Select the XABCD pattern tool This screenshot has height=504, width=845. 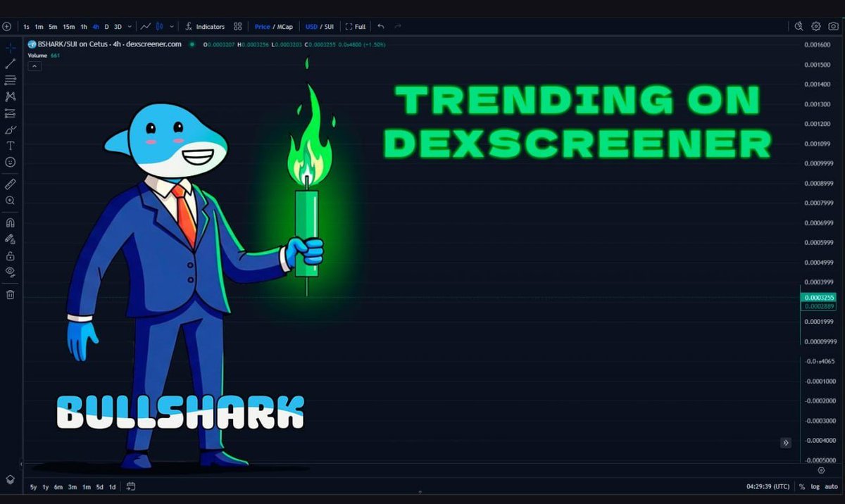point(11,96)
